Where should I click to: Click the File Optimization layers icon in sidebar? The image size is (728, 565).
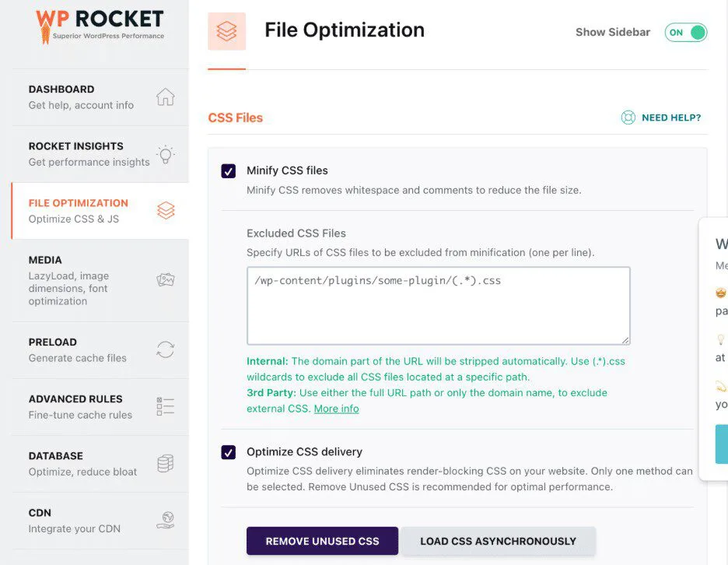[x=165, y=210]
